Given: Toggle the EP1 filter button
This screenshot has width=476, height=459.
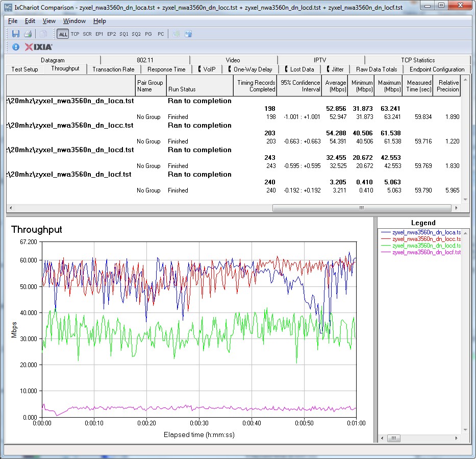Looking at the screenshot, I should 99,34.
